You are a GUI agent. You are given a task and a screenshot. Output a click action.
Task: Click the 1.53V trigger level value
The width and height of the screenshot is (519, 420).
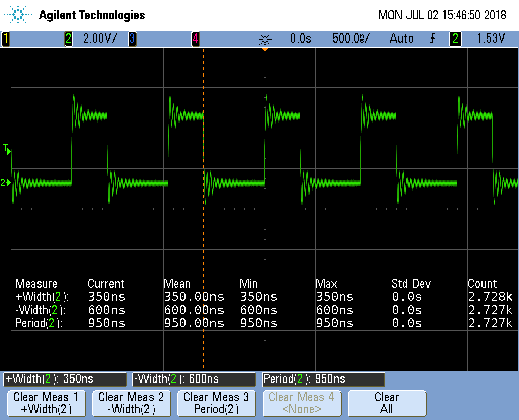[x=491, y=39]
